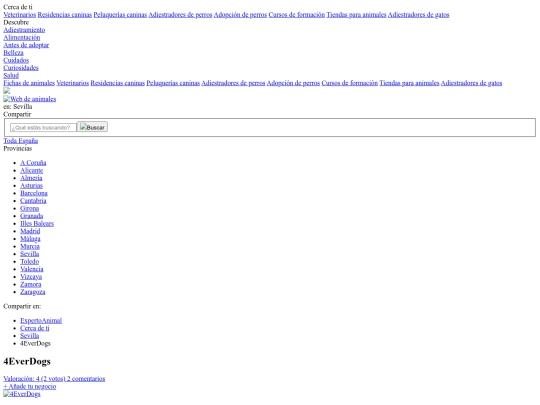This screenshot has width=540, height=405.
Task: Open Adiestradores de perros in the Fichas de animales row
Action: [233, 83]
